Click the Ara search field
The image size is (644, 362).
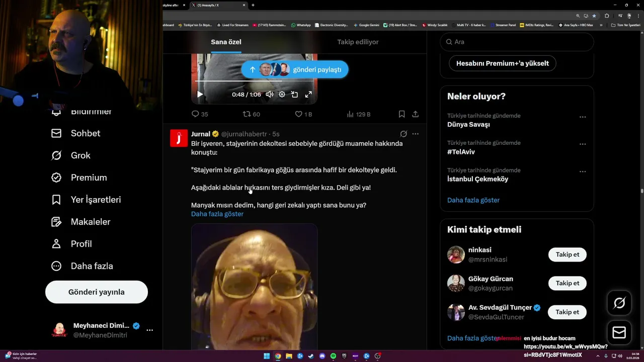pos(517,42)
